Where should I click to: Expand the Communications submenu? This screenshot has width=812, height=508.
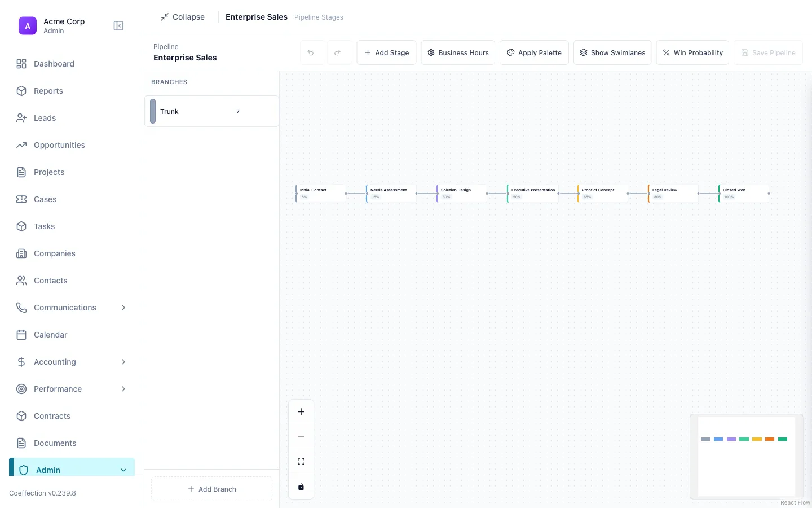pyautogui.click(x=72, y=308)
